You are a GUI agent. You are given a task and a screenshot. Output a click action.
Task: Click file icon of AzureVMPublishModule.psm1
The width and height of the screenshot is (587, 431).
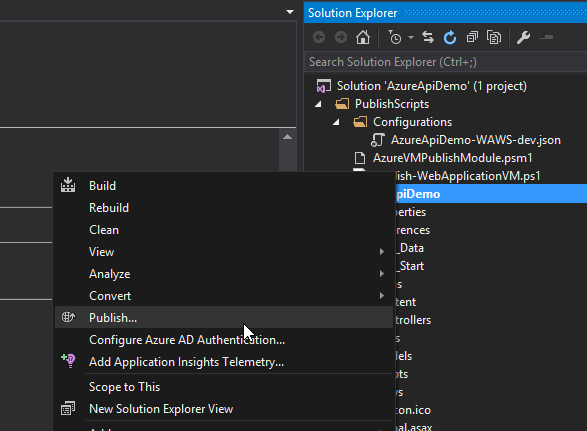tap(360, 158)
